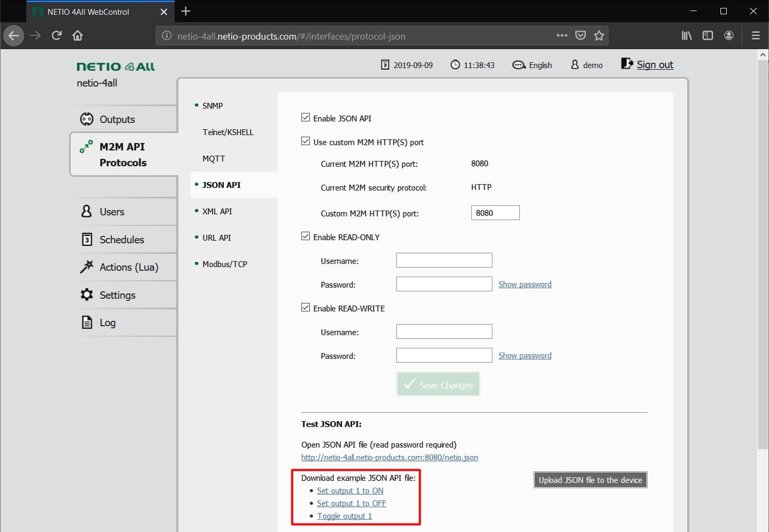
Task: Click the READ-ONLY Username field
Action: pyautogui.click(x=444, y=260)
